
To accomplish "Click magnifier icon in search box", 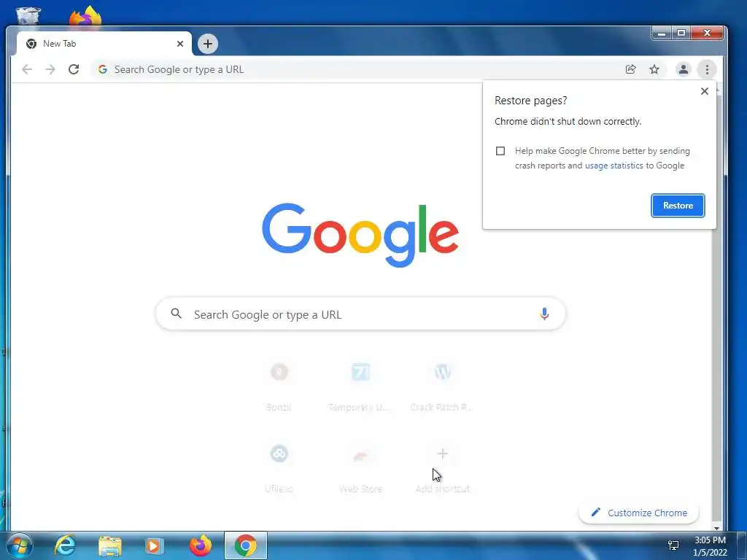I will click(x=177, y=314).
